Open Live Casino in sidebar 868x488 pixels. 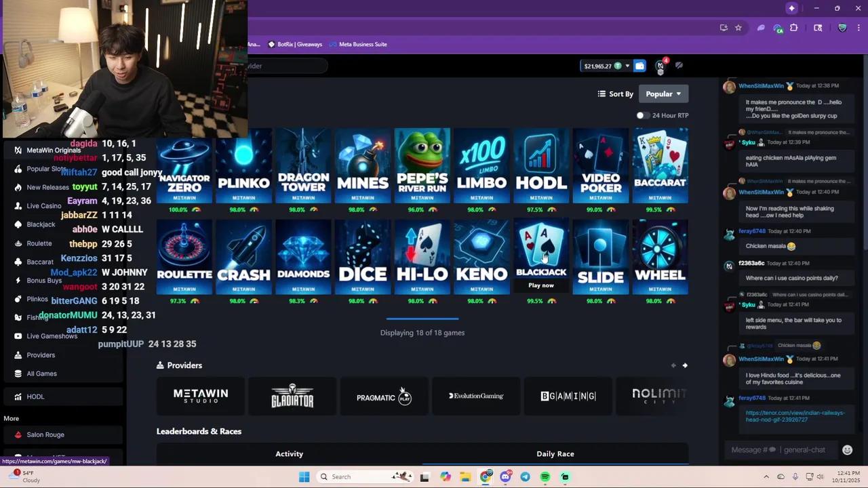pyautogui.click(x=44, y=206)
